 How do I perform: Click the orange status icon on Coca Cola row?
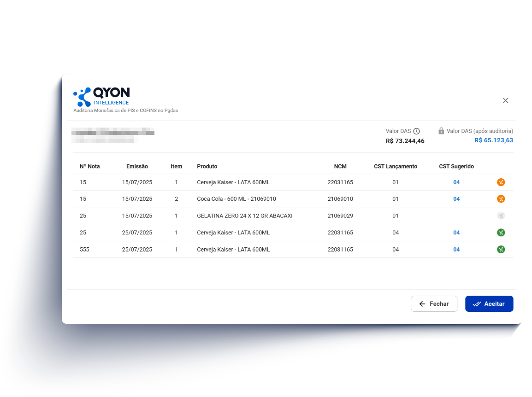pos(501,199)
